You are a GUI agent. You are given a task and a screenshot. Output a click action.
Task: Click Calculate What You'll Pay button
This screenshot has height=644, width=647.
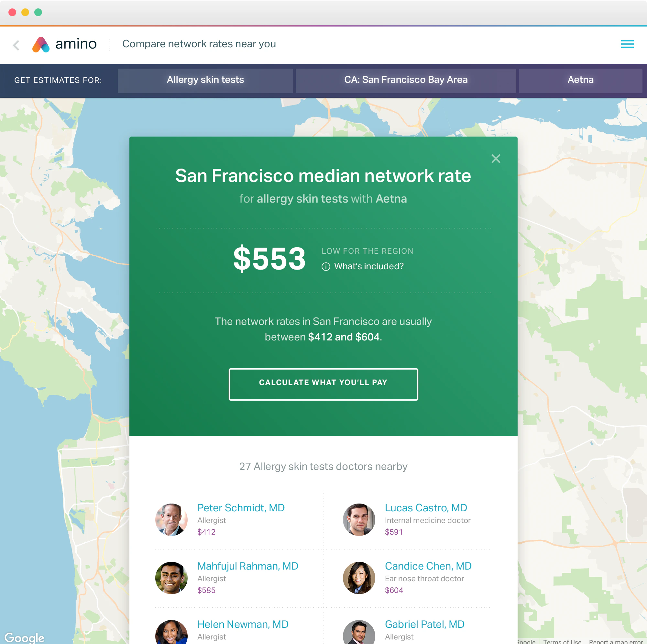click(323, 384)
